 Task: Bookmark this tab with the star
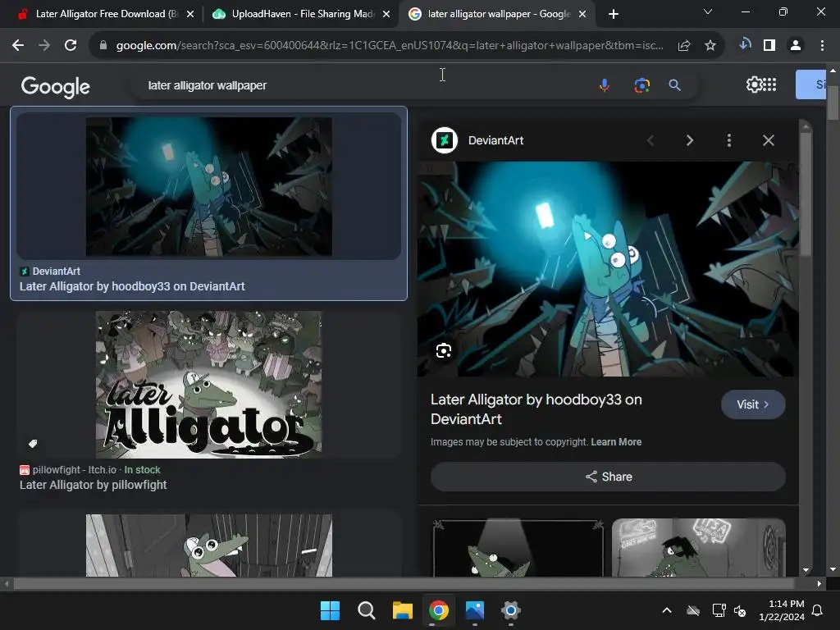pyautogui.click(x=710, y=46)
